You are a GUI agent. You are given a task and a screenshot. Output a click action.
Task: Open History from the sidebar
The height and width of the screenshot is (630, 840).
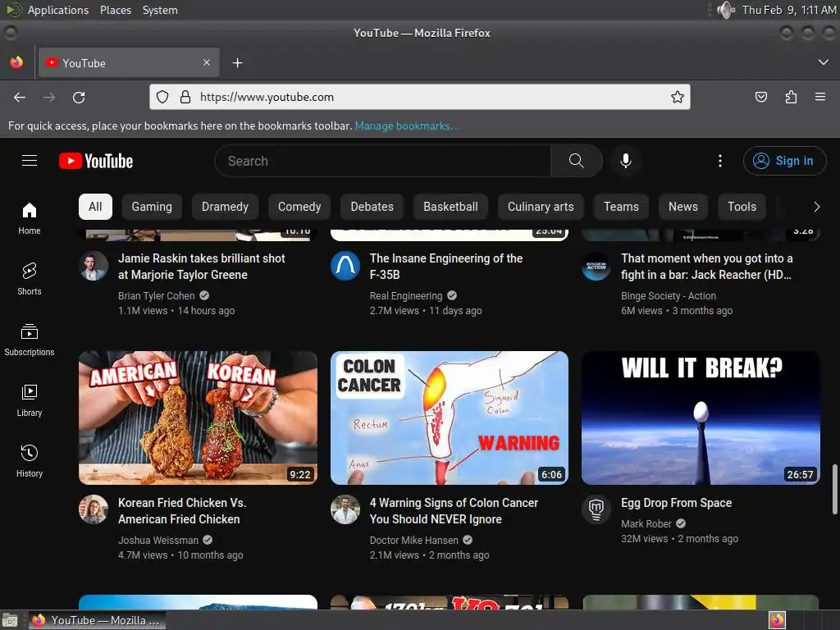30,461
